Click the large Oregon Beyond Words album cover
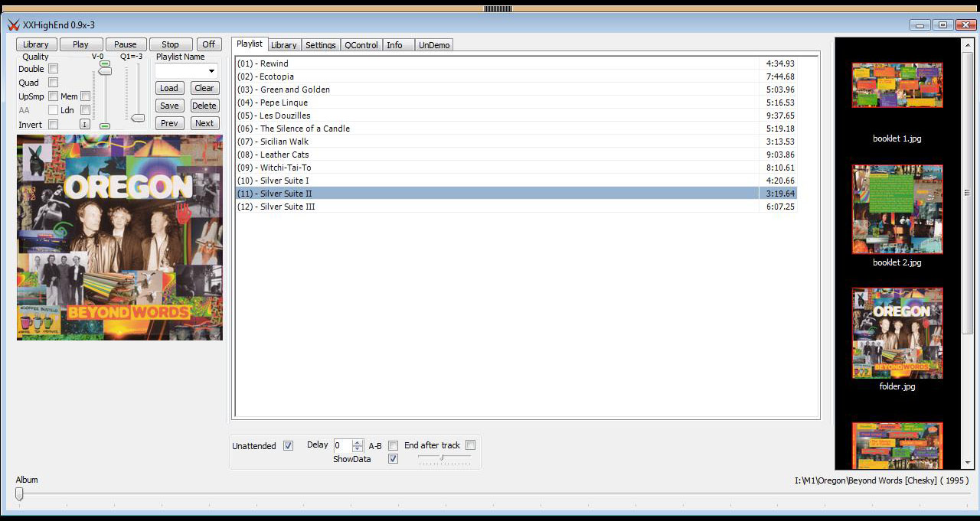This screenshot has height=521, width=980. tap(119, 238)
